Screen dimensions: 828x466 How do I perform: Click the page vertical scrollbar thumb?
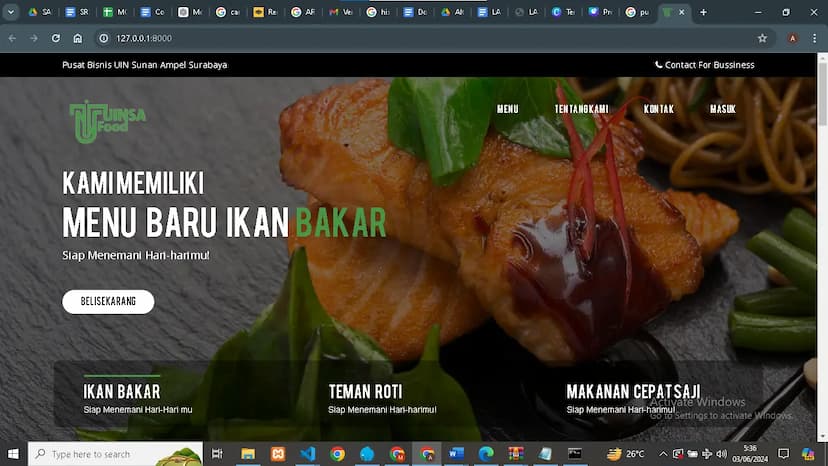(822, 94)
